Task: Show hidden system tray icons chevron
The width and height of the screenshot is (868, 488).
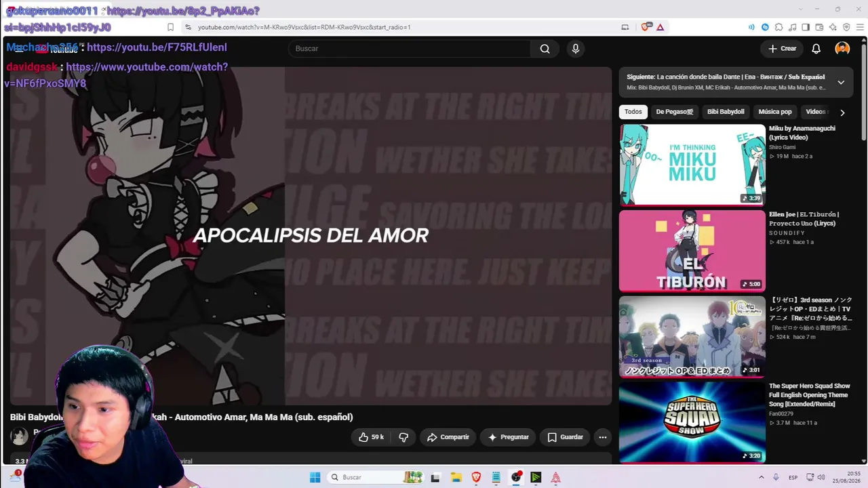Action: [x=761, y=477]
